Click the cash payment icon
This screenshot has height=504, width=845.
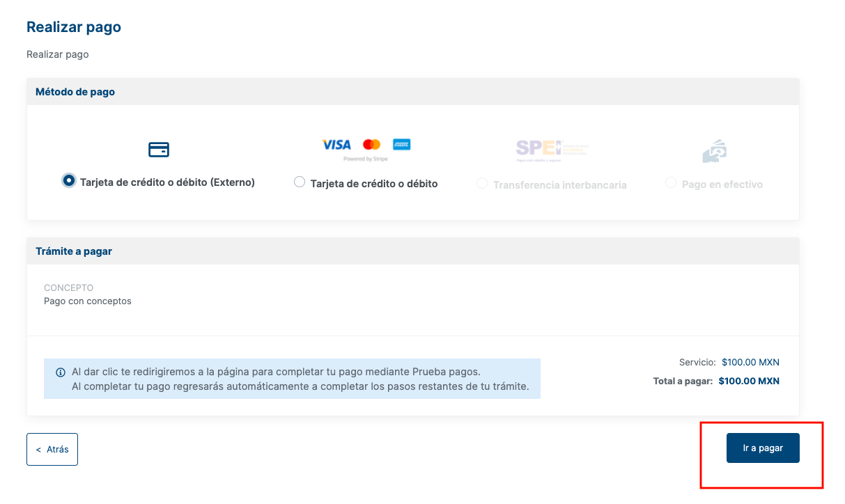pos(715,151)
